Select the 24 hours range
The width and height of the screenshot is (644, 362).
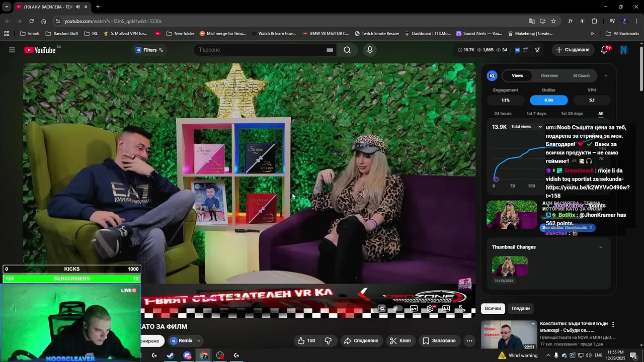pos(503,114)
